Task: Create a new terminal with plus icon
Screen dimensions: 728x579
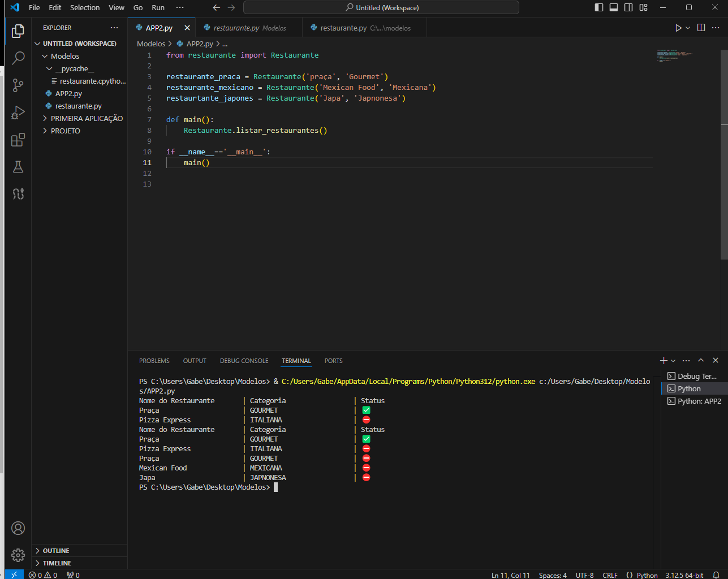Action: (664, 360)
